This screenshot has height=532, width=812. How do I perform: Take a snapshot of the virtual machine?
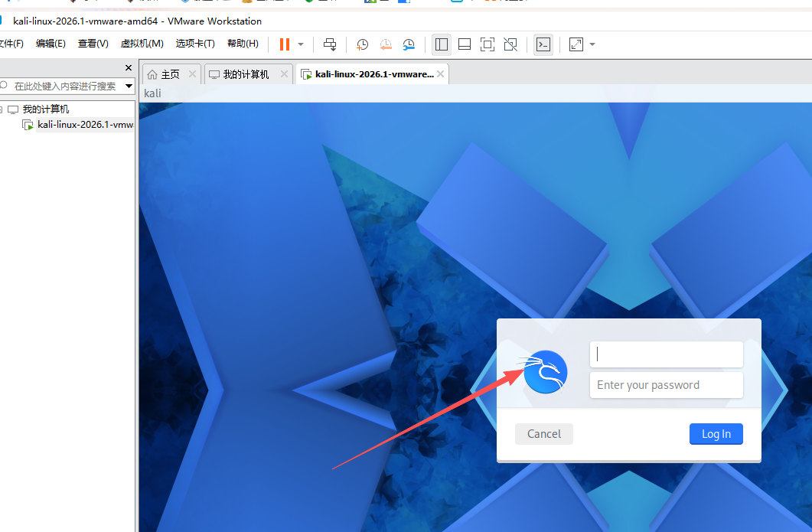(362, 44)
